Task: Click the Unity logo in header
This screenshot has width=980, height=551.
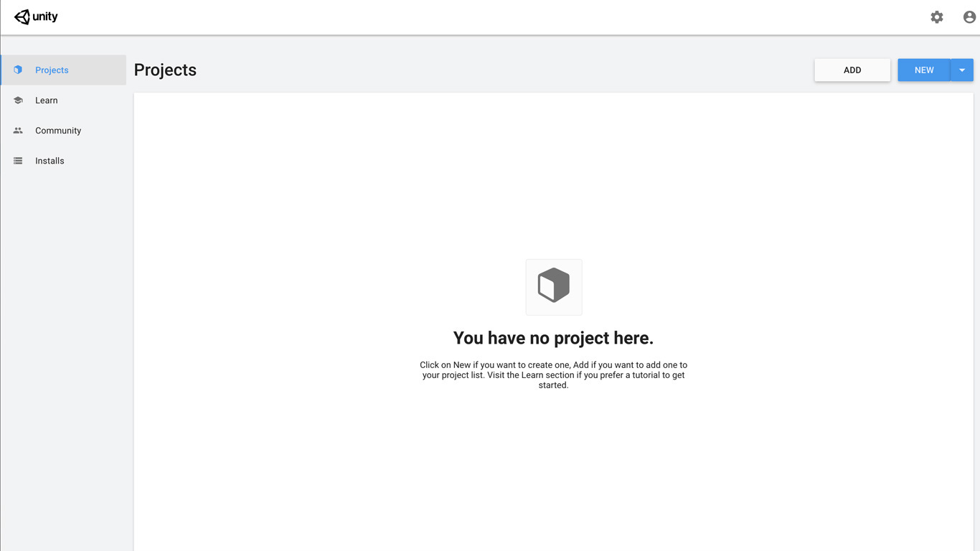Action: point(36,17)
